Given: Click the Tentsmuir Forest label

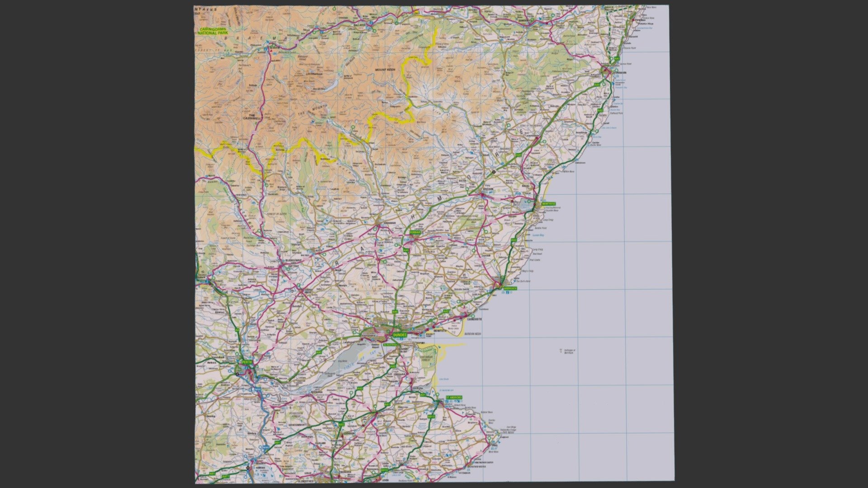Looking at the screenshot, I should click(427, 359).
